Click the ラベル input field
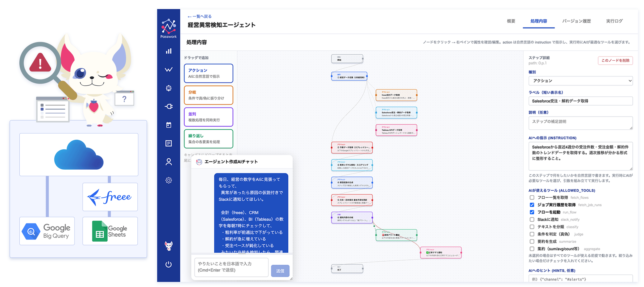This screenshot has height=287, width=644. point(580,101)
